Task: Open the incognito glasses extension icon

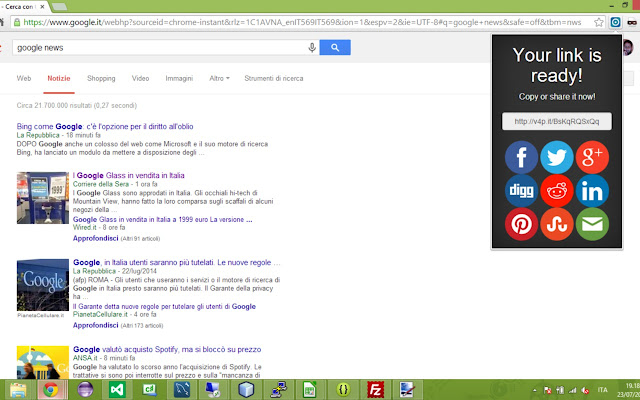Action: pyautogui.click(x=632, y=22)
